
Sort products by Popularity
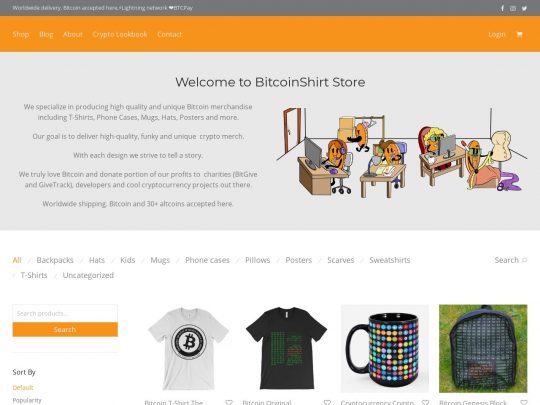pos(27,400)
